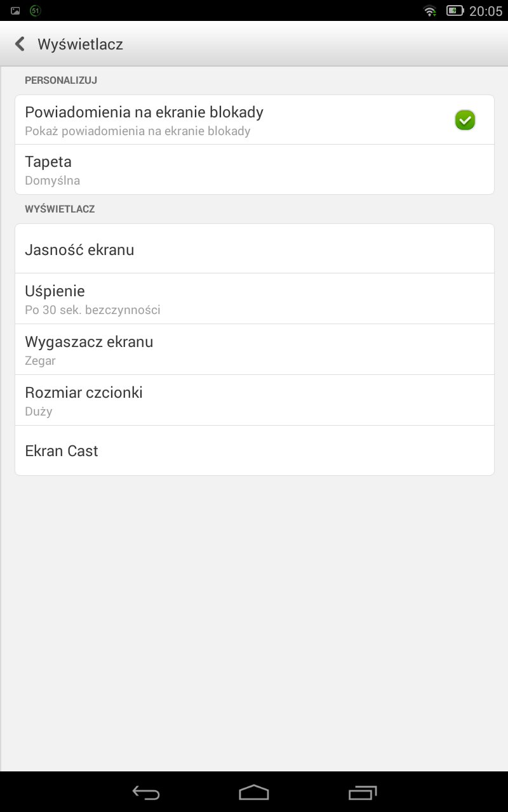Tap the Domyślna wallpaper value text
This screenshot has width=508, height=812.
click(x=53, y=180)
